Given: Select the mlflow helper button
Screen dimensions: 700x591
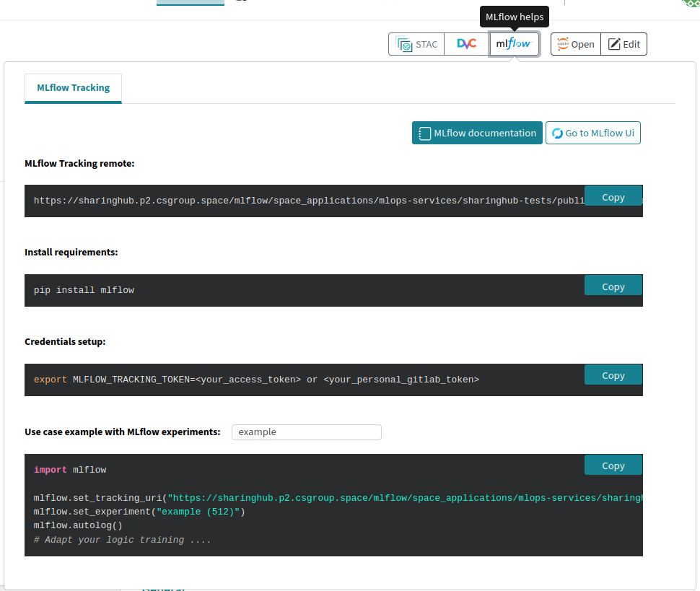Looking at the screenshot, I should tap(515, 44).
